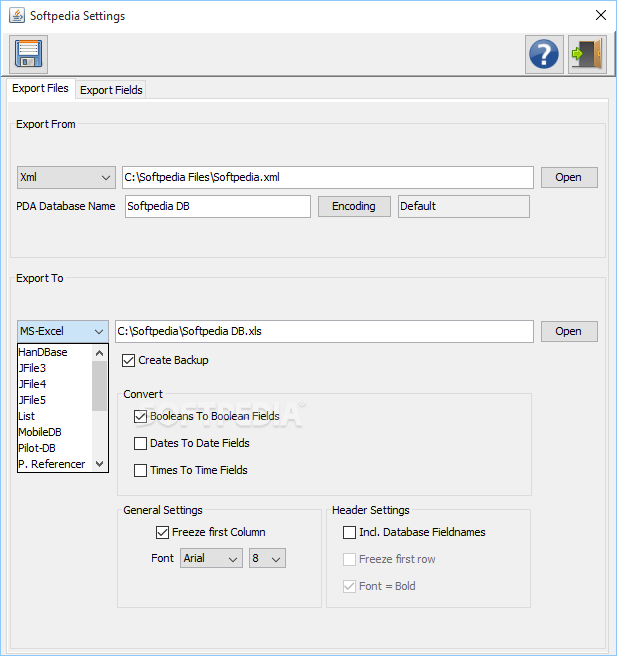The image size is (617, 656).
Task: Select List in the format list
Action: click(x=55, y=416)
